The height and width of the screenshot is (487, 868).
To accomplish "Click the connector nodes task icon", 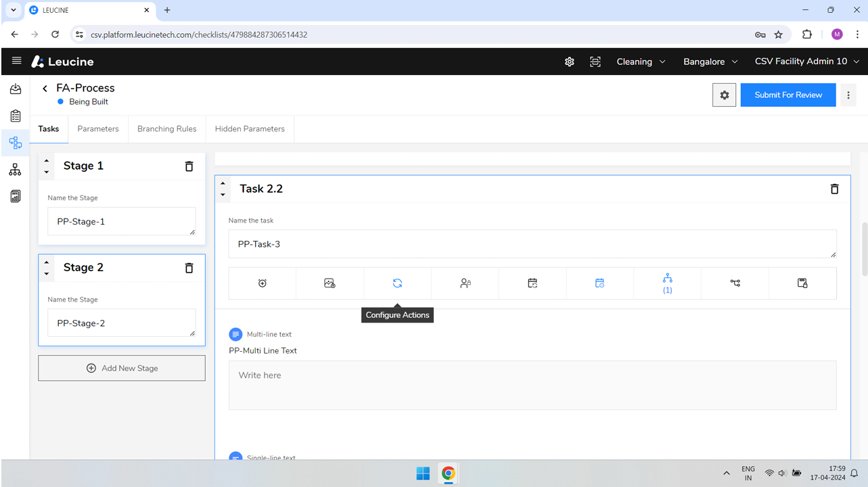I will pyautogui.click(x=735, y=283).
